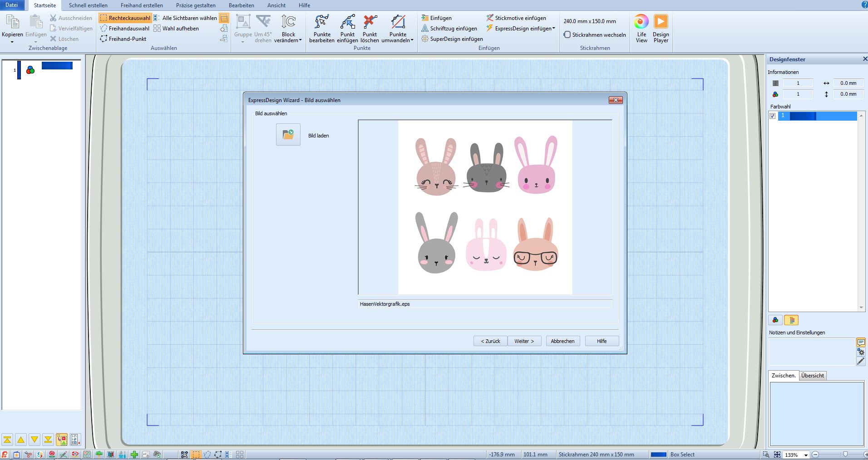This screenshot has height=460, width=868.
Task: Click the blue thread color swatch in Farbwahl
Action: [802, 116]
